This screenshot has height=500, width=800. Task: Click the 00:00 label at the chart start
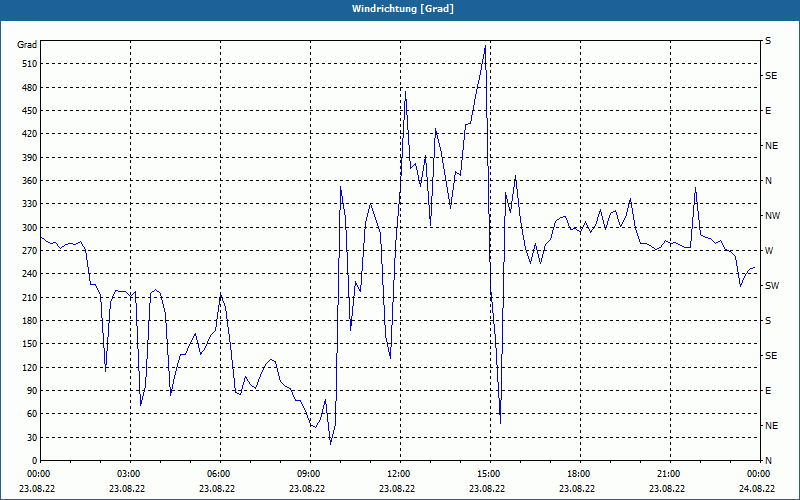pyautogui.click(x=40, y=473)
